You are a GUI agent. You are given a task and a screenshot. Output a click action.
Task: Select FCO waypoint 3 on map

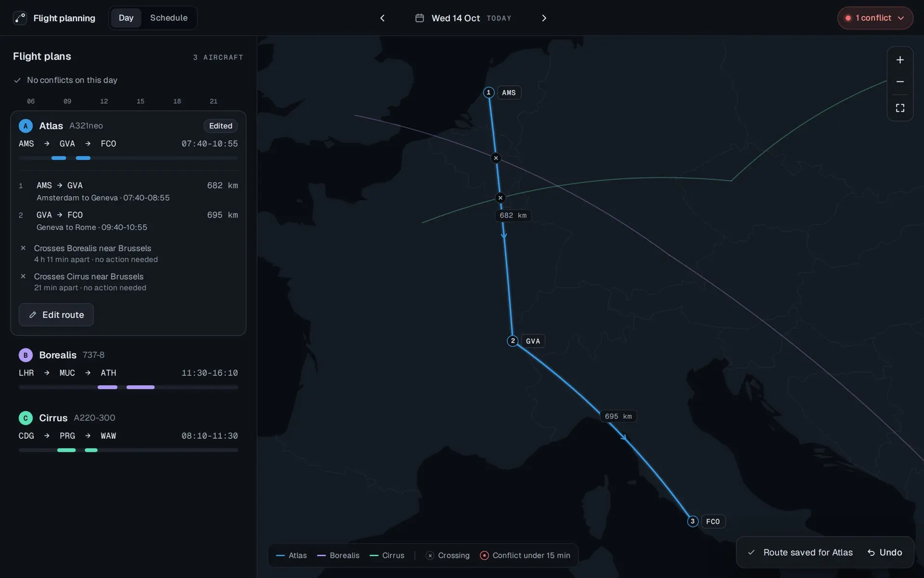tap(693, 521)
